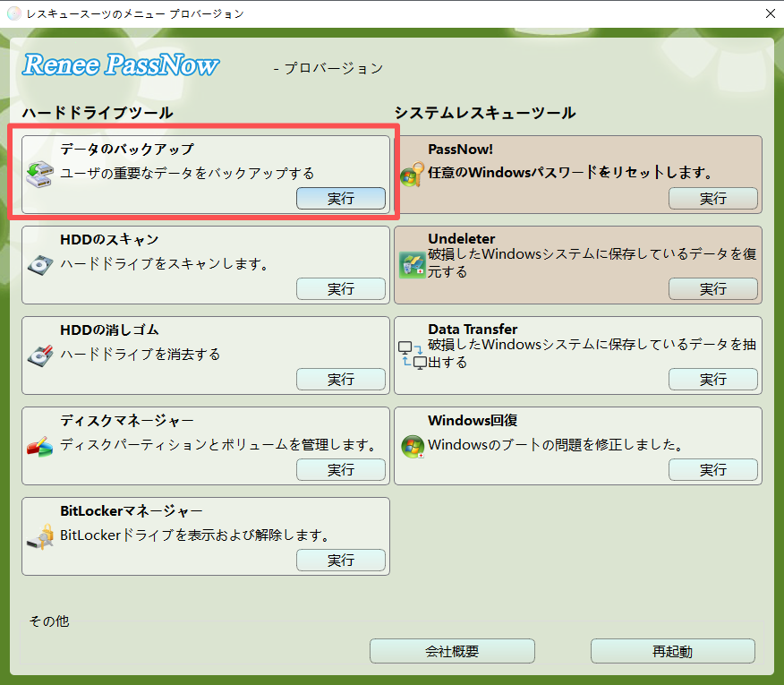Click the Undeleter description about 復元する
Viewport: 784px width, 685px height.
point(592,262)
